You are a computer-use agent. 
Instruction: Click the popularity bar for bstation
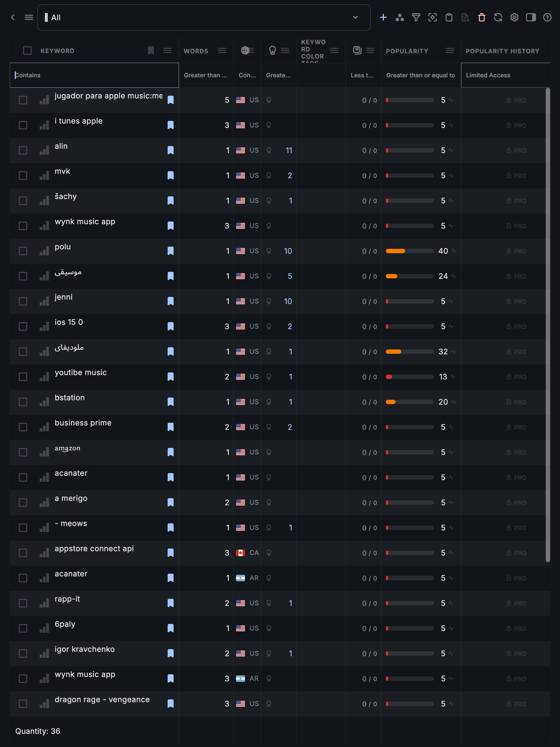409,402
